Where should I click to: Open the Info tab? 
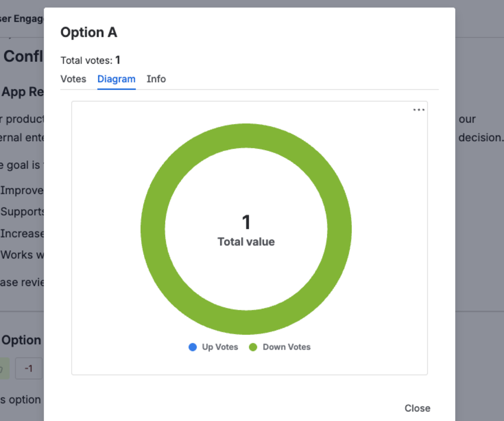point(156,79)
